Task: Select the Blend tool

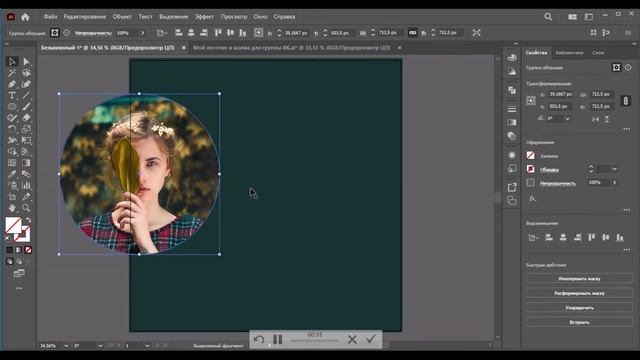Action: pos(26,174)
